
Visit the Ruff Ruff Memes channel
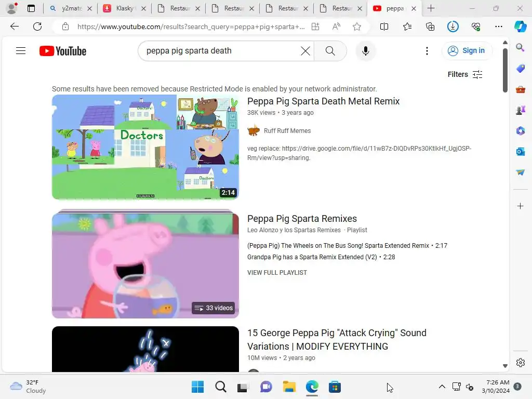[x=287, y=130]
